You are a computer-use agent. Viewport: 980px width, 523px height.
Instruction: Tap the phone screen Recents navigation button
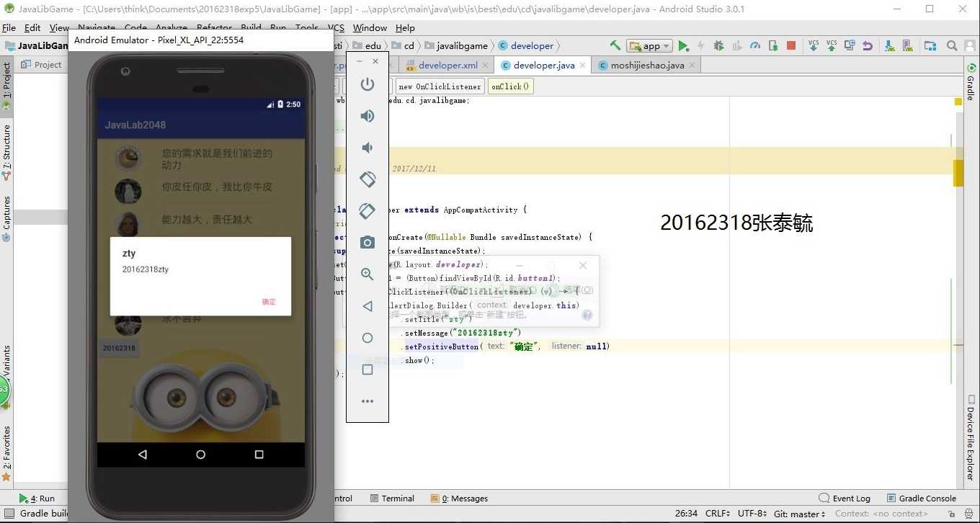coord(259,455)
